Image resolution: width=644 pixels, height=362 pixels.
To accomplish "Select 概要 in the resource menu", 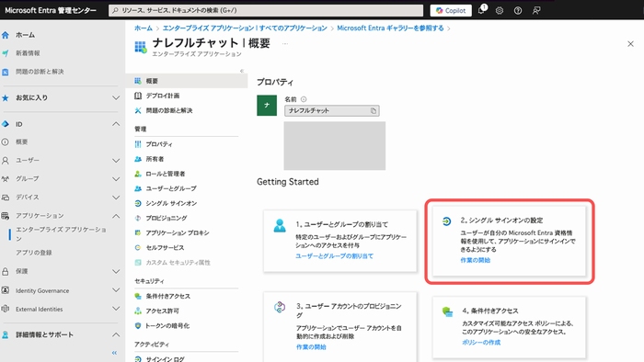I will pos(187,81).
